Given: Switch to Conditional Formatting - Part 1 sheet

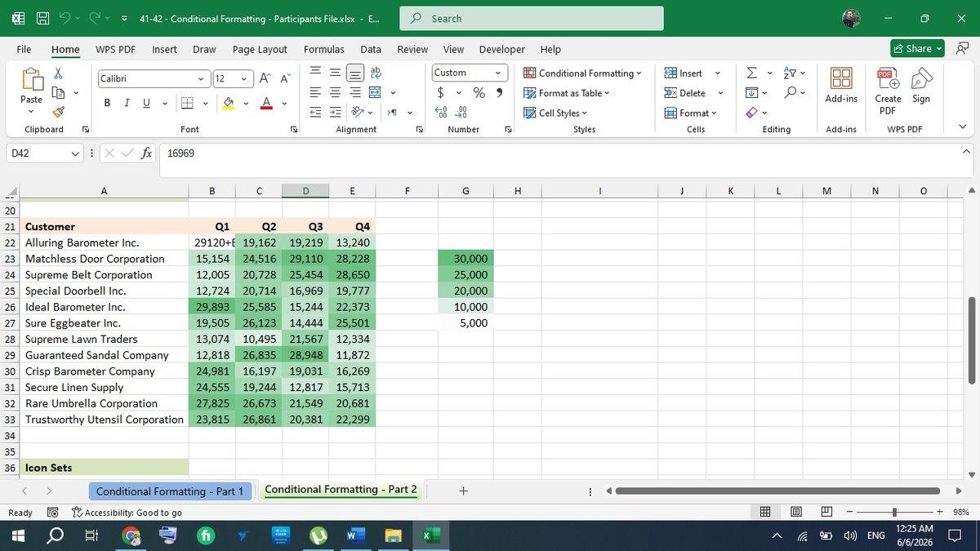Looking at the screenshot, I should pyautogui.click(x=170, y=491).
